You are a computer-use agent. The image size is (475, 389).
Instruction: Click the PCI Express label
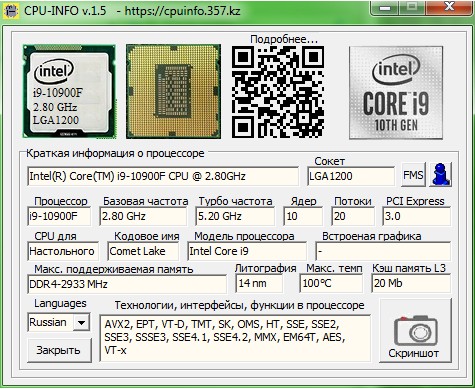pos(415,201)
